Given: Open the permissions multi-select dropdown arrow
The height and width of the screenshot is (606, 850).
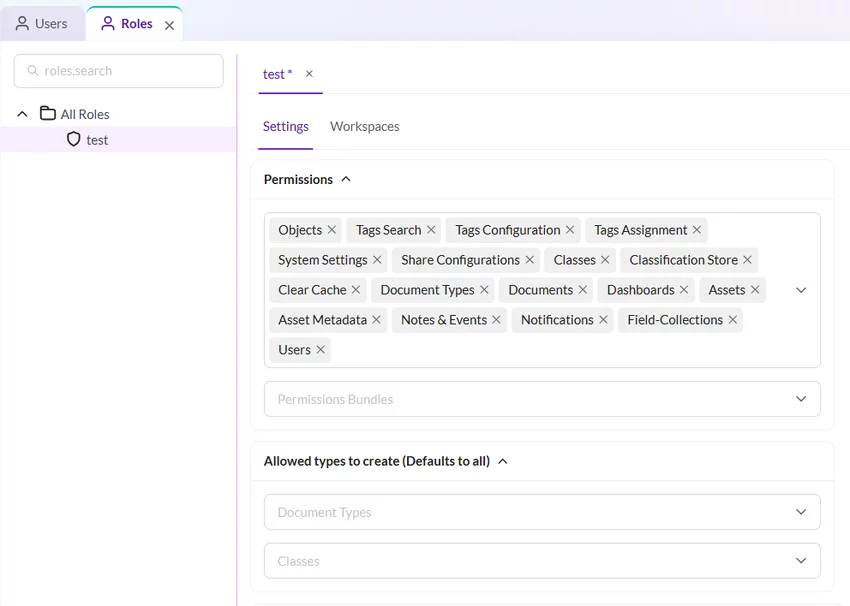Looking at the screenshot, I should pyautogui.click(x=801, y=290).
